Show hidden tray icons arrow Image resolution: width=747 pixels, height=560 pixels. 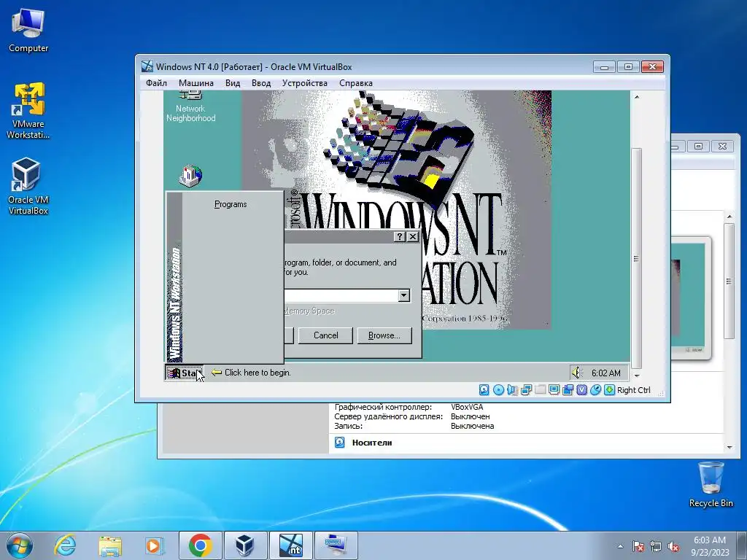(620, 546)
